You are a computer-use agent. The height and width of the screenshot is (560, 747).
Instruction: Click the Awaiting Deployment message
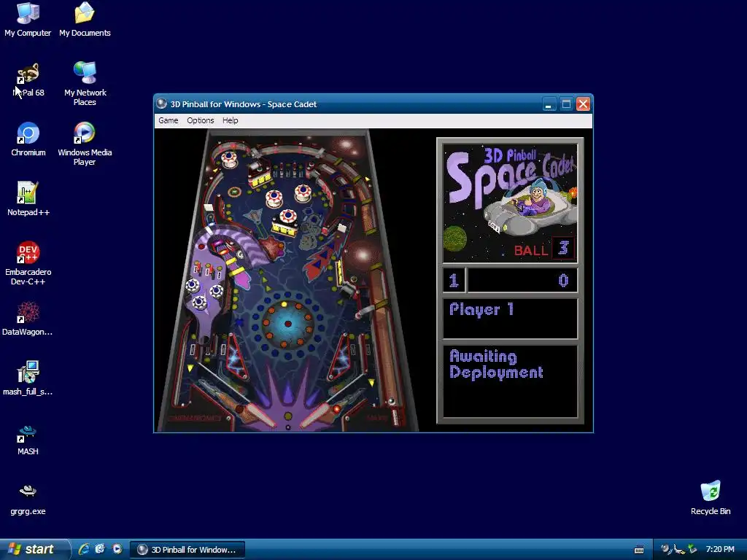click(x=496, y=364)
